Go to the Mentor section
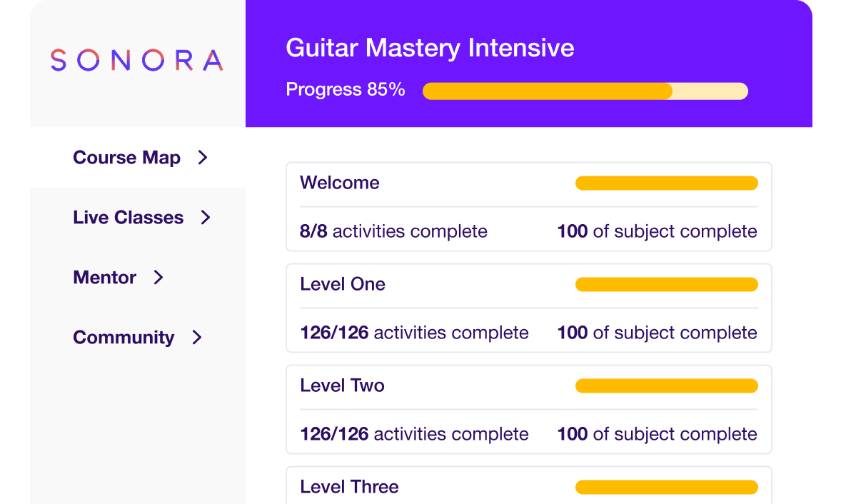This screenshot has width=841, height=504. coord(105,278)
